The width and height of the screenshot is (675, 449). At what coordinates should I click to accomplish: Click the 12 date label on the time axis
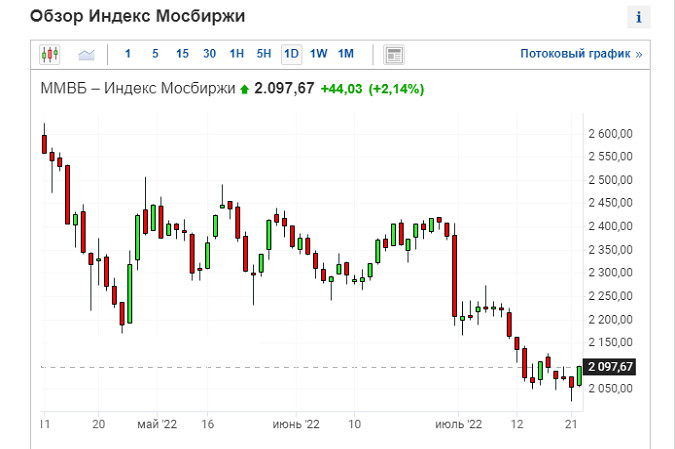[x=517, y=424]
